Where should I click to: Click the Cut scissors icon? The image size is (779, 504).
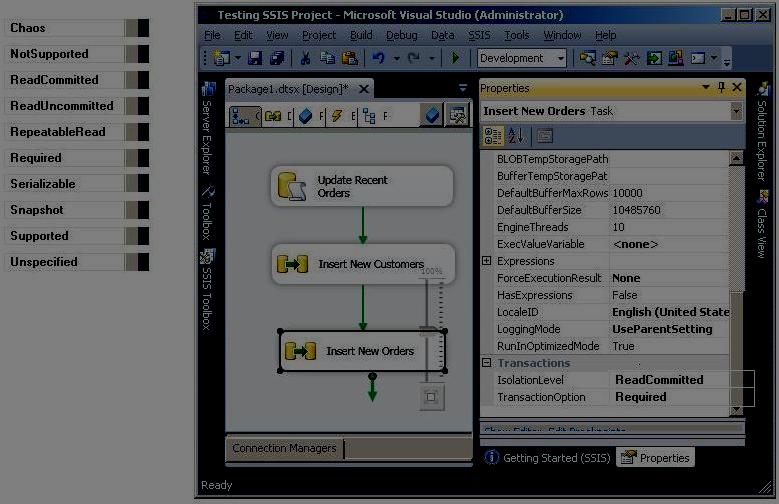tap(305, 59)
